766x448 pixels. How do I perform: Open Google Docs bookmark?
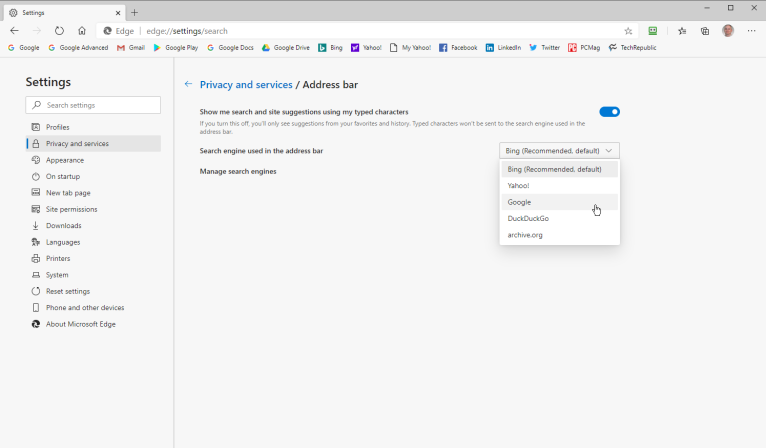[230, 47]
